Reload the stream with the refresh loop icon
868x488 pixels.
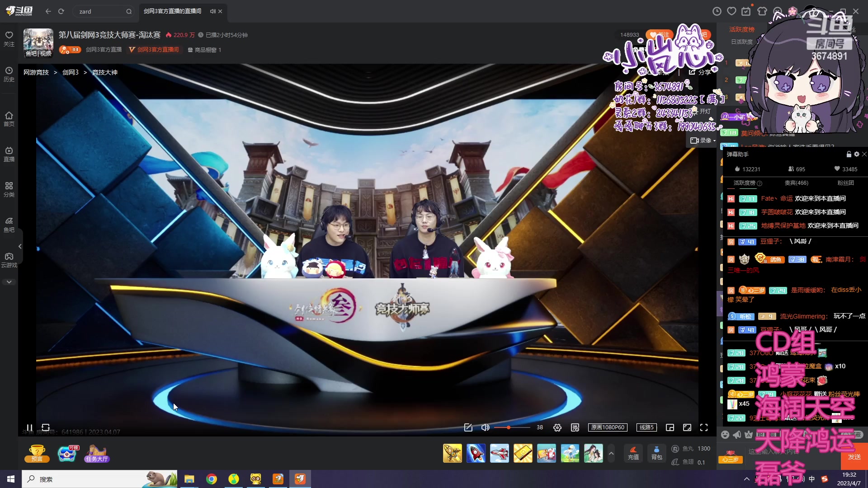click(46, 427)
